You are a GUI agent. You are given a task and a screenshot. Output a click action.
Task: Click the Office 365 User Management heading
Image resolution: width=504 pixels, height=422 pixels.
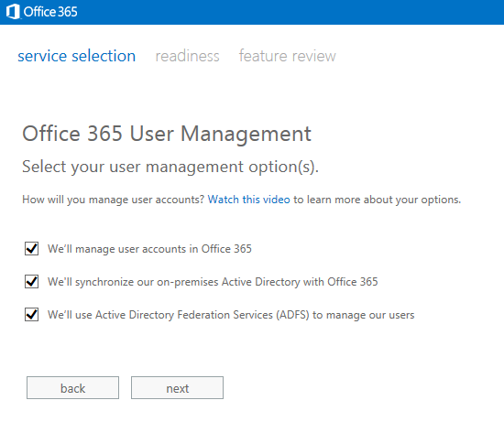[x=167, y=134]
